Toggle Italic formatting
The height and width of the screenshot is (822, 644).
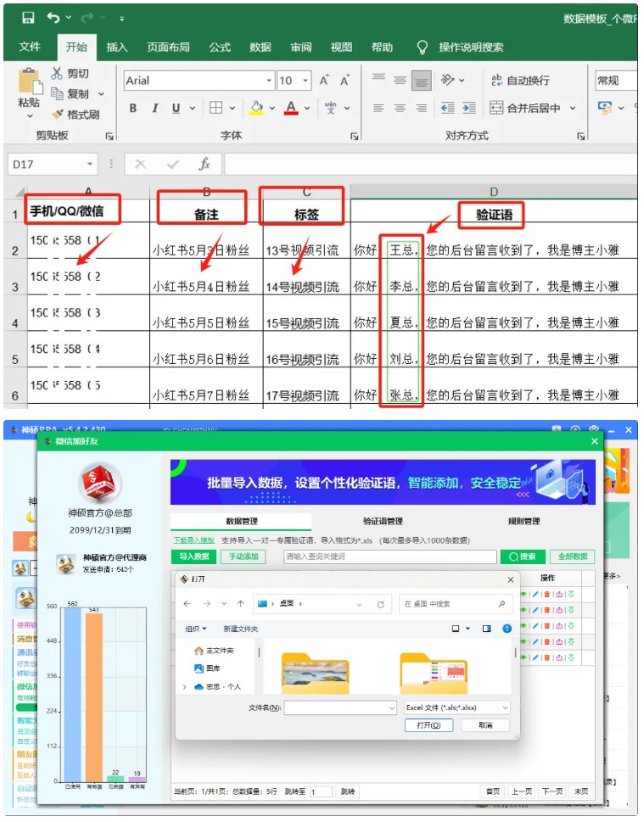click(154, 108)
